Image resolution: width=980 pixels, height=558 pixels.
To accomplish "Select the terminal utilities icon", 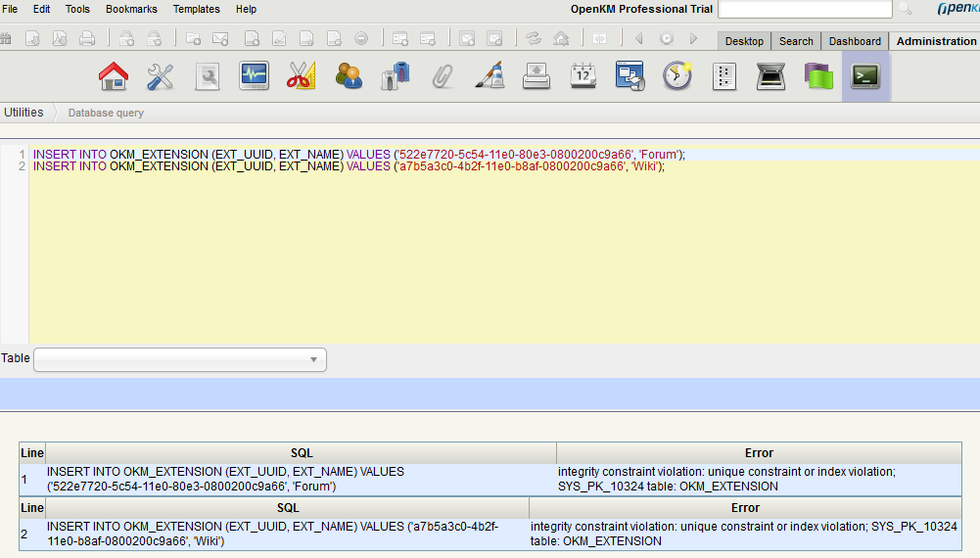I will tap(865, 76).
